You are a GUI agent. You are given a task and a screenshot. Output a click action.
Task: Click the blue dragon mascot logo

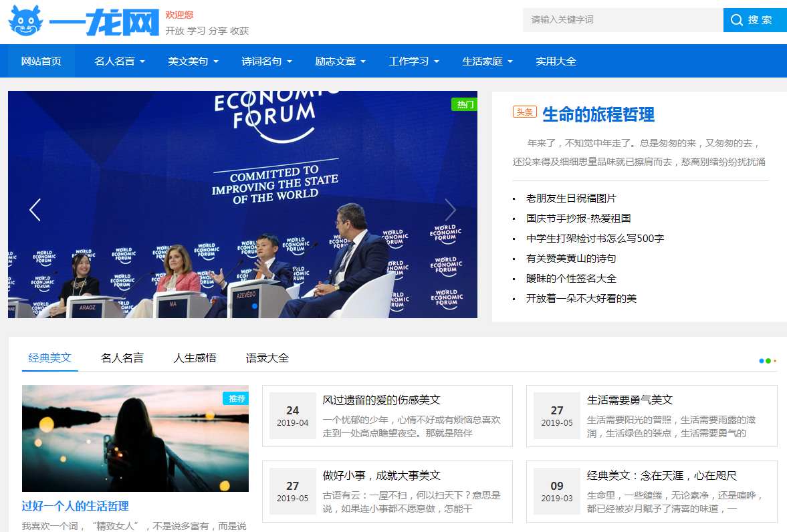pyautogui.click(x=25, y=21)
